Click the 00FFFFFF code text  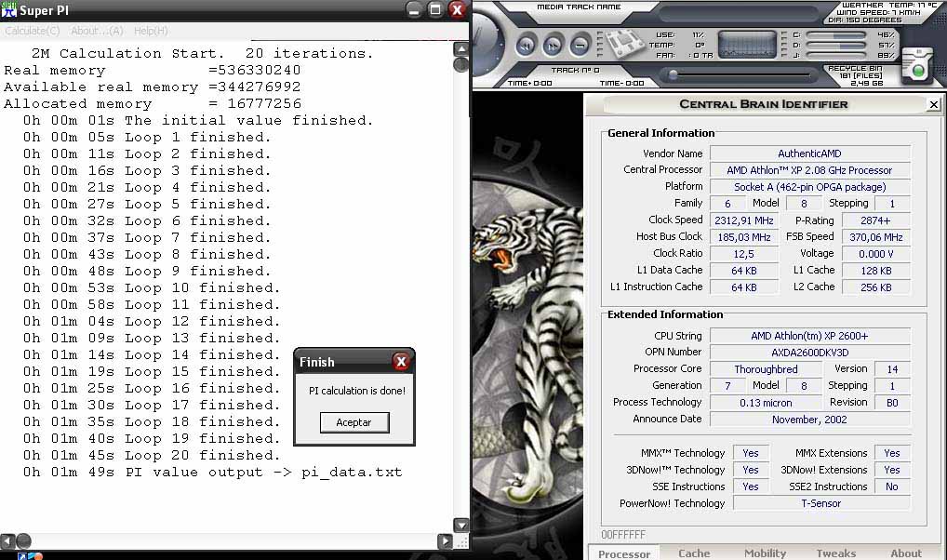pyautogui.click(x=623, y=535)
